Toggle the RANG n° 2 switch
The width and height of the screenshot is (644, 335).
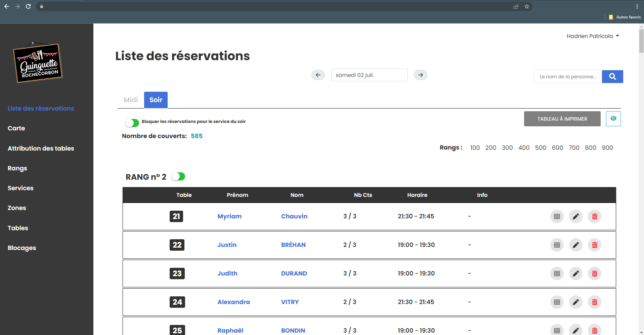(178, 177)
